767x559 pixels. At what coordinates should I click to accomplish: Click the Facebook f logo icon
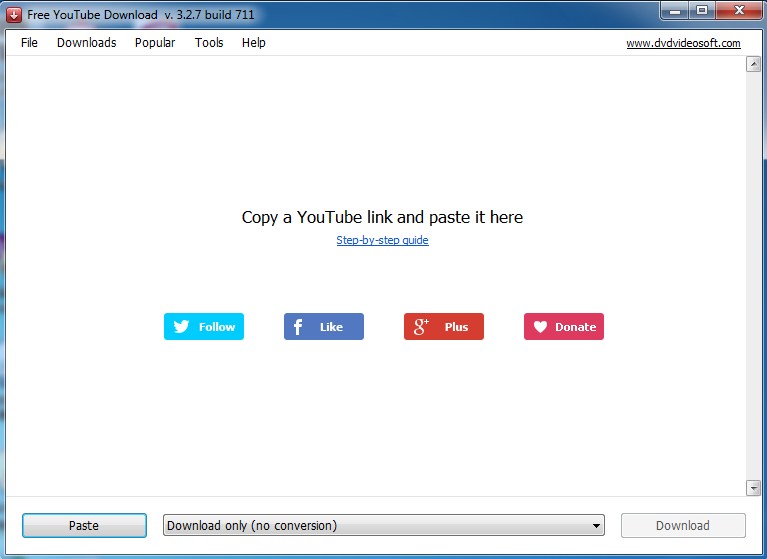(297, 327)
